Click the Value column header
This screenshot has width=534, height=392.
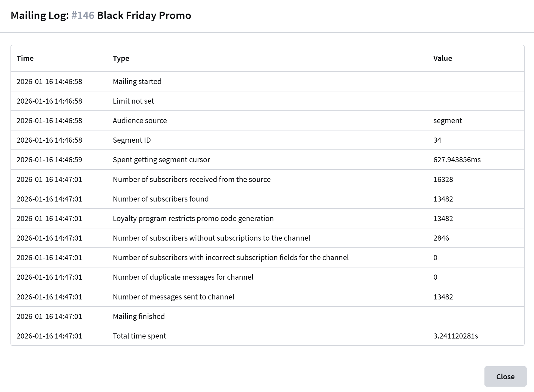443,58
